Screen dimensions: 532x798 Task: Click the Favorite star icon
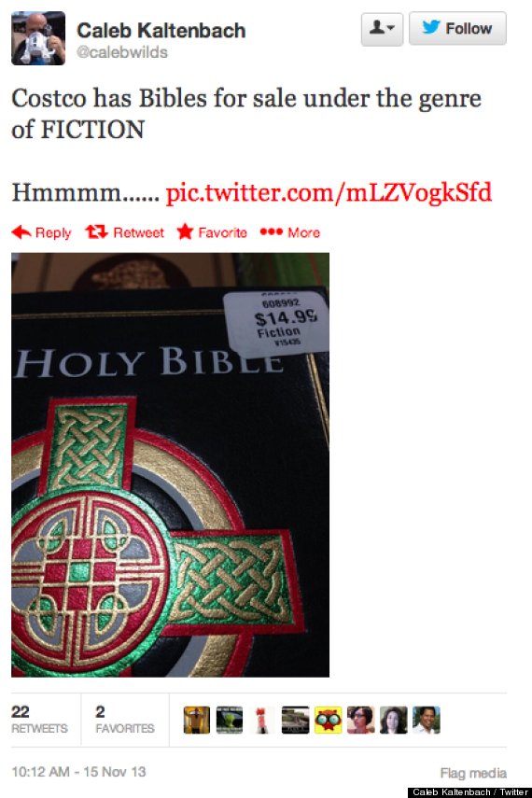click(x=185, y=231)
